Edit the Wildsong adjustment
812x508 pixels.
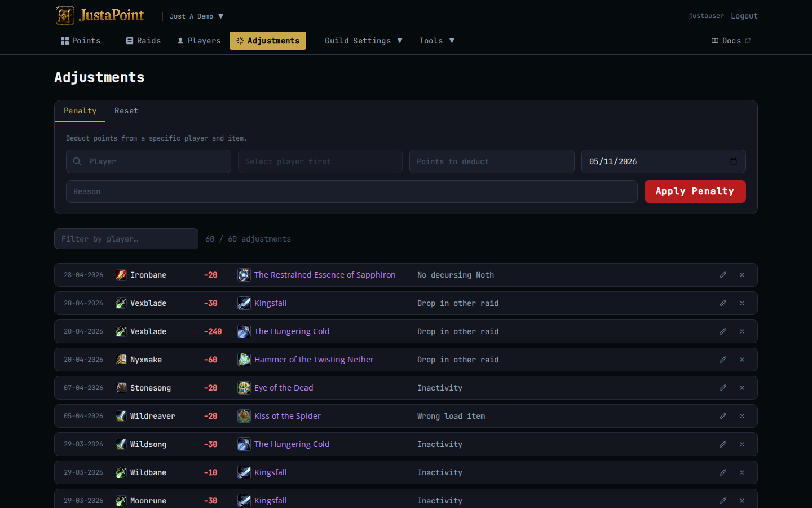723,444
